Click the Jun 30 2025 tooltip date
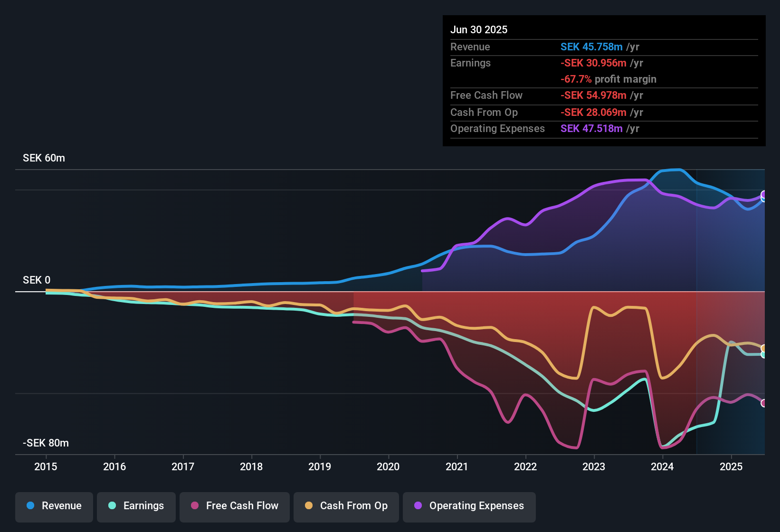780x532 pixels. click(x=479, y=29)
